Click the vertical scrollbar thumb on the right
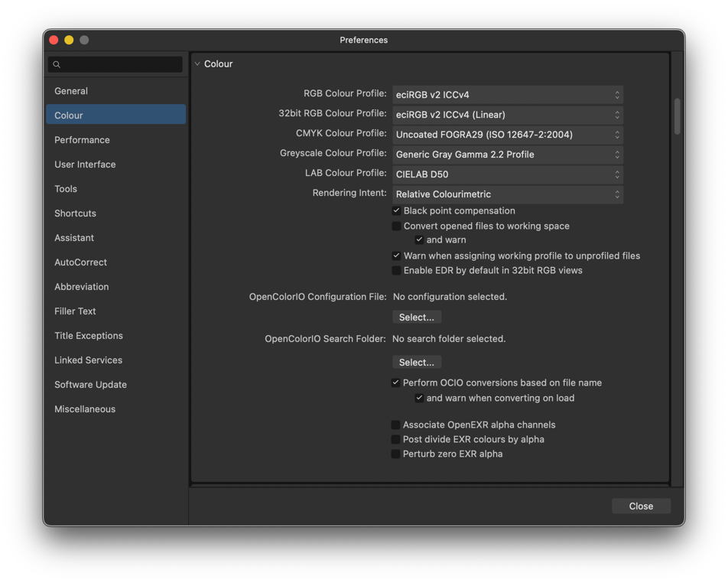 [677, 116]
